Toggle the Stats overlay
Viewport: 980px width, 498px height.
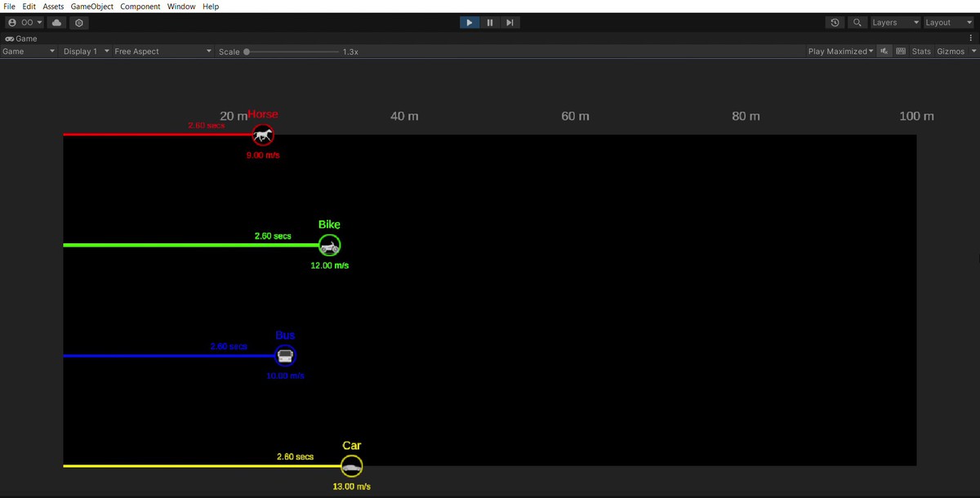coord(921,51)
